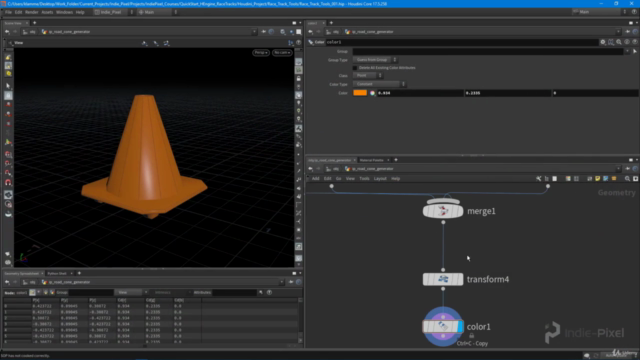The width and height of the screenshot is (640, 360).
Task: Click the Attributes filter field
Action: (x=234, y=292)
